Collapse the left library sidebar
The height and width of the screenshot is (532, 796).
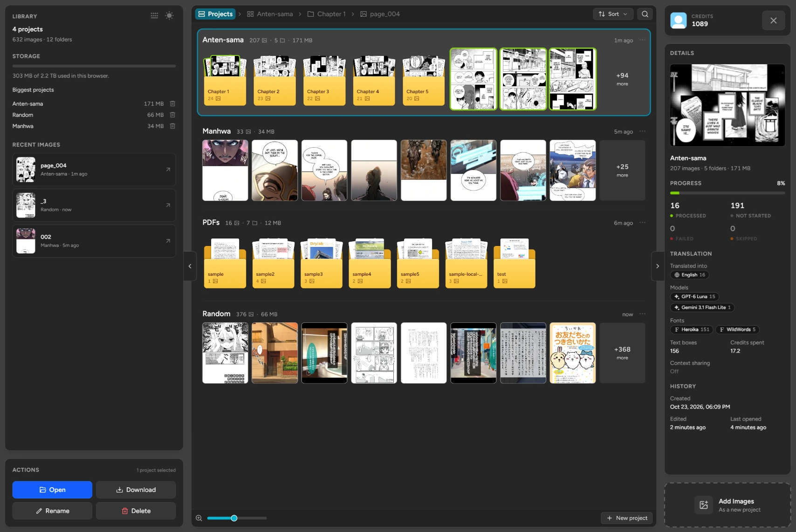click(x=190, y=266)
